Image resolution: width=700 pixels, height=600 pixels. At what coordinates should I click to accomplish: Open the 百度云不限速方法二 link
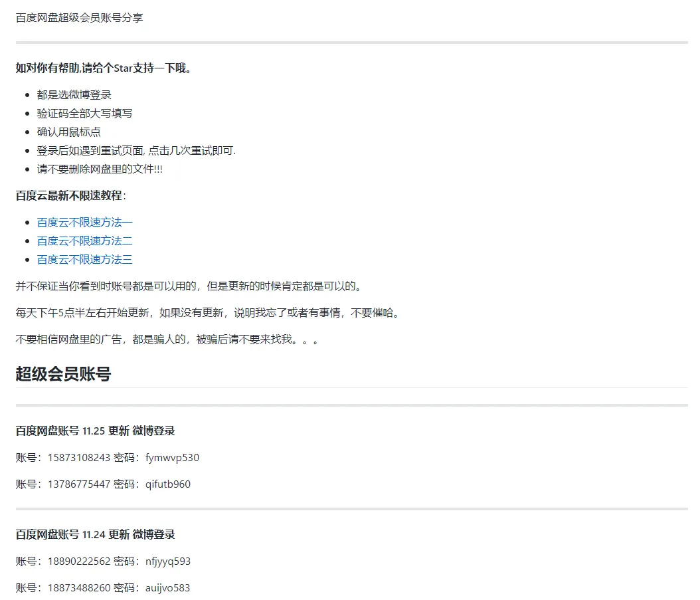point(84,241)
